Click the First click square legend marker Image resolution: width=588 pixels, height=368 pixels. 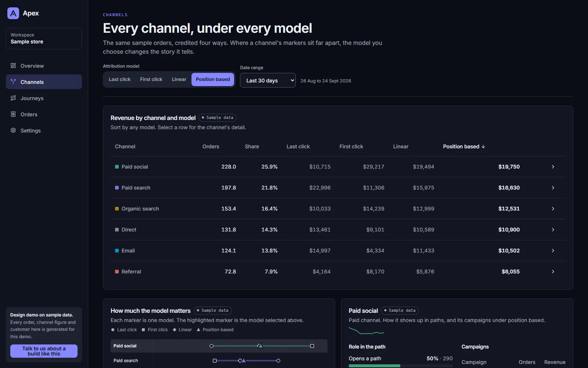(143, 330)
